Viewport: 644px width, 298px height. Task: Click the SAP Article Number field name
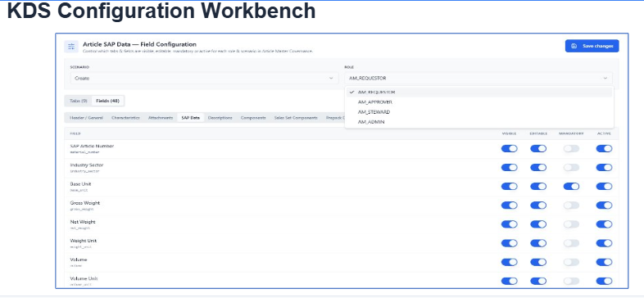pos(92,146)
